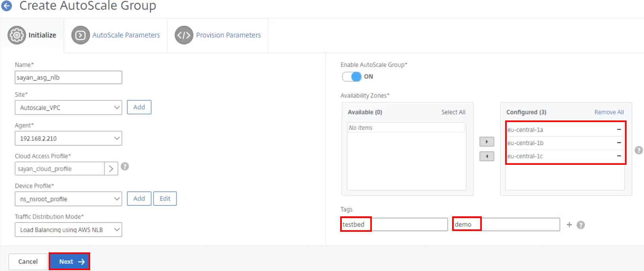The width and height of the screenshot is (644, 271).
Task: Remove eu-central-1b with minus icon
Action: coord(619,143)
